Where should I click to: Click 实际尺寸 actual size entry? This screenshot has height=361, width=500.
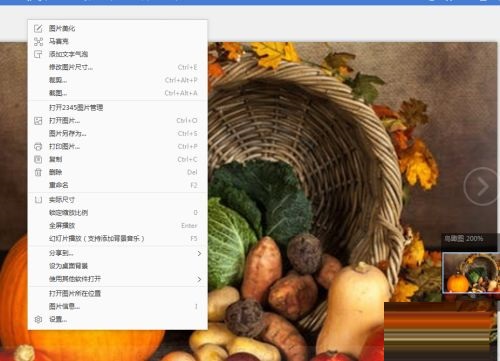click(x=117, y=200)
